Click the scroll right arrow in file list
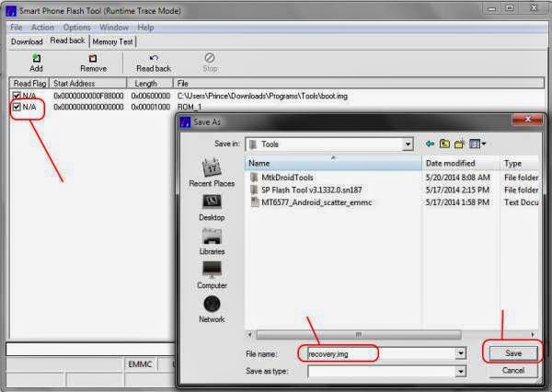The width and height of the screenshot is (552, 392). coord(533,334)
